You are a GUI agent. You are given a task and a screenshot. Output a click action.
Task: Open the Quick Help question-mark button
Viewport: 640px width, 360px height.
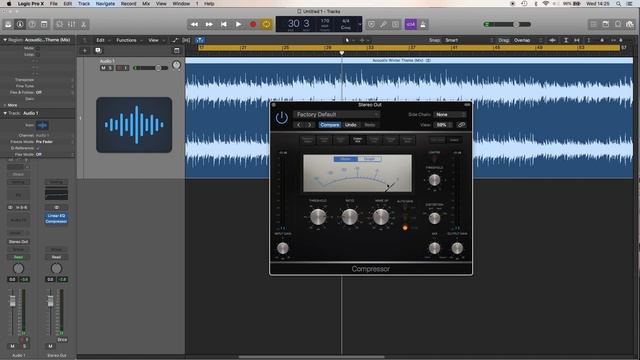(x=32, y=24)
